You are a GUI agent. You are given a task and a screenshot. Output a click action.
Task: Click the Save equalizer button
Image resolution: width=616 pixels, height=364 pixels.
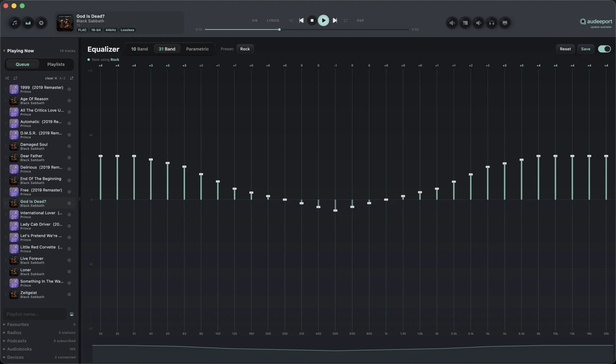[585, 49]
